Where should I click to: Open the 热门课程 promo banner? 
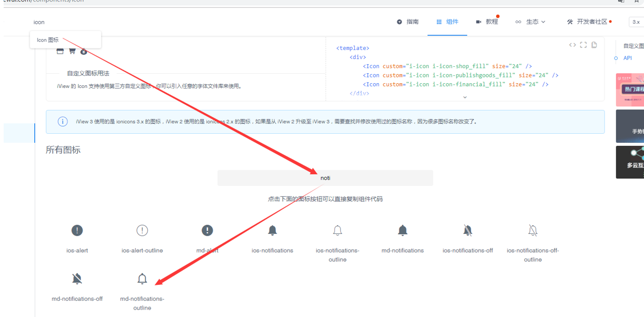click(630, 90)
